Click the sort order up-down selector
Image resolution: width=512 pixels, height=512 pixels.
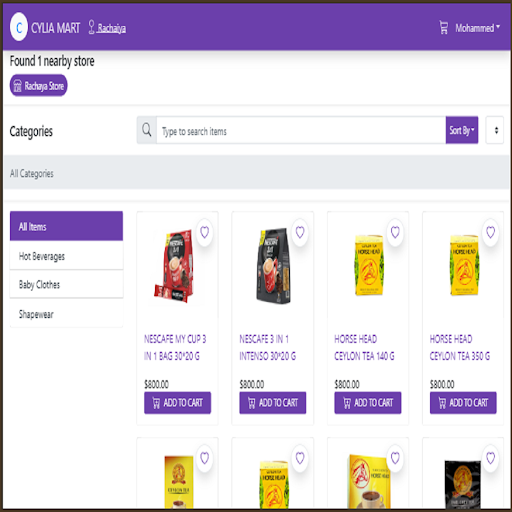[495, 130]
